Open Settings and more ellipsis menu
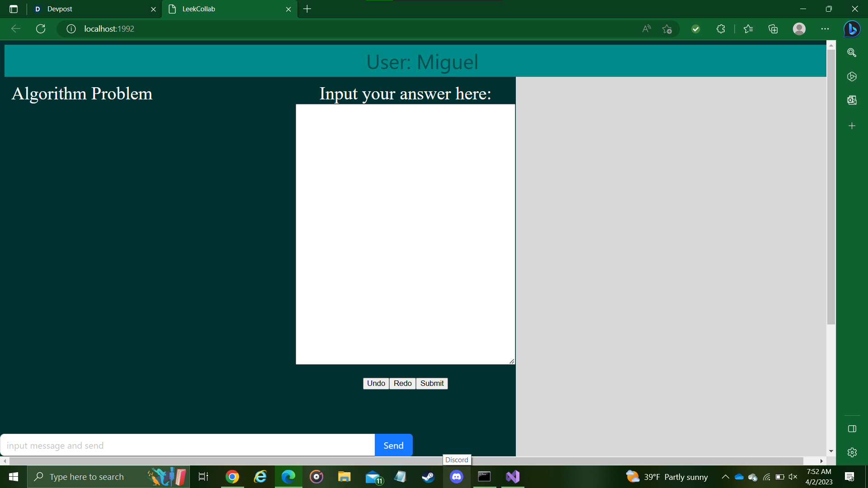The width and height of the screenshot is (868, 488). point(825,29)
